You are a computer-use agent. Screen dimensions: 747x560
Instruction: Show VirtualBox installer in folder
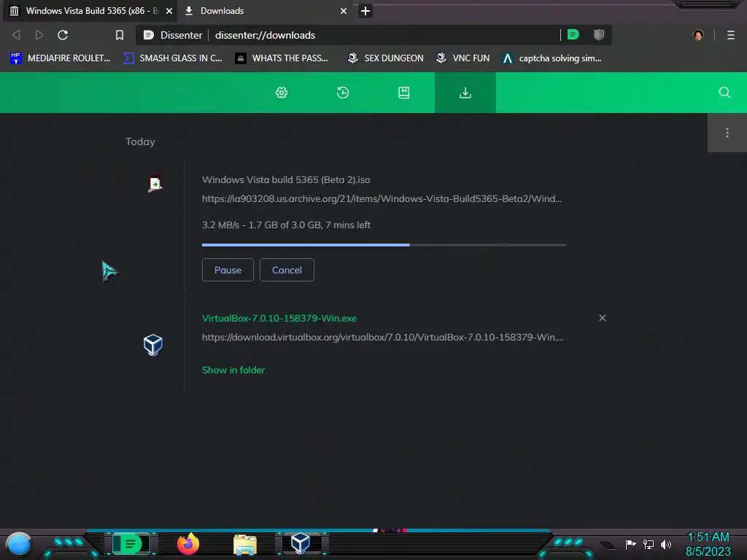pos(233,370)
